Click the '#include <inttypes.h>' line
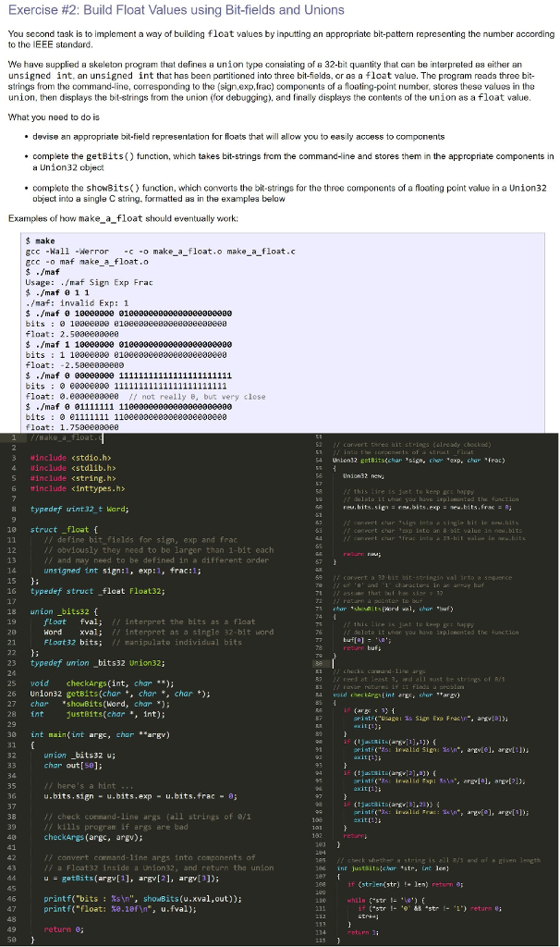Screen dimensions: 560x947 click(78, 488)
